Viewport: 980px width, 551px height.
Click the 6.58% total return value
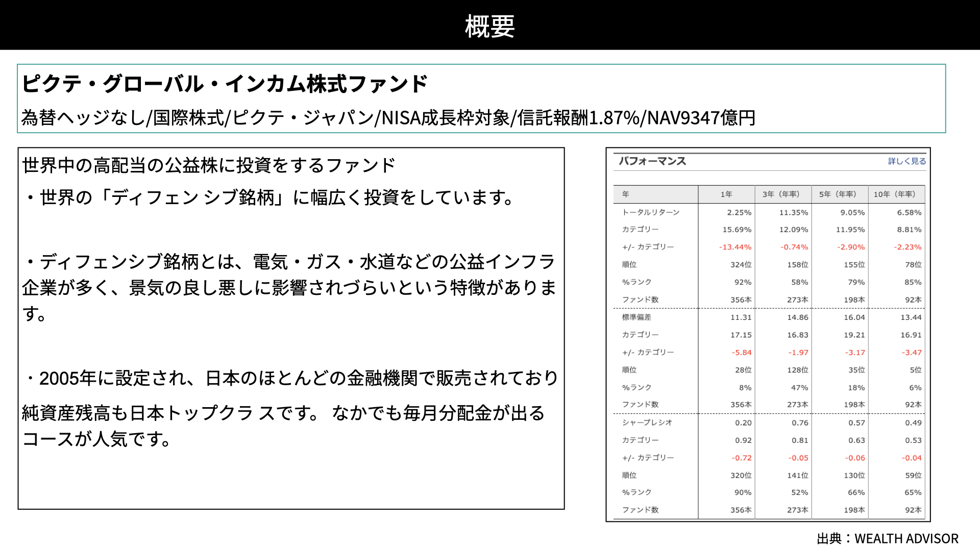[909, 213]
